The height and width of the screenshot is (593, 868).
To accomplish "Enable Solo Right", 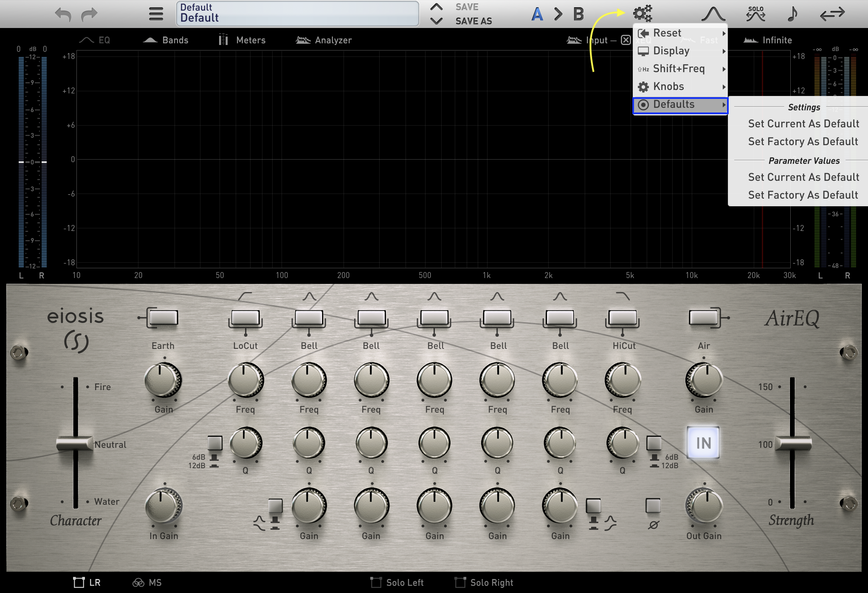I will 484,582.
